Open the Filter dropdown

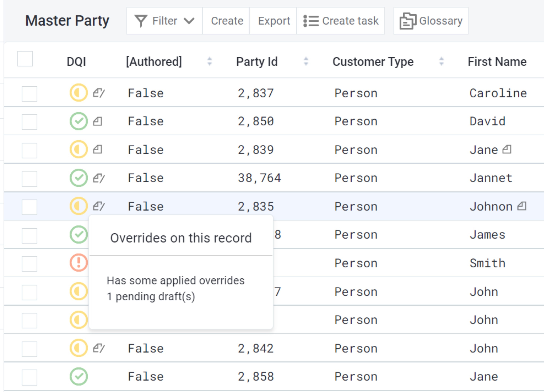point(164,21)
